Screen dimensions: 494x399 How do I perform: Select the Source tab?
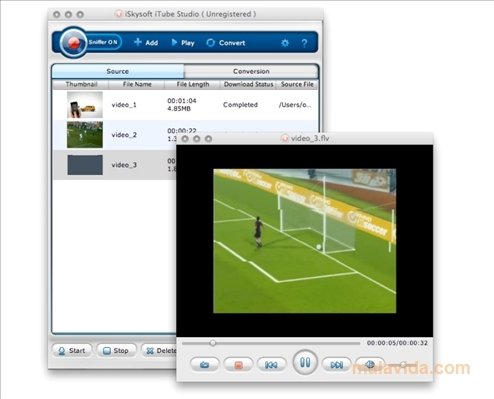118,71
